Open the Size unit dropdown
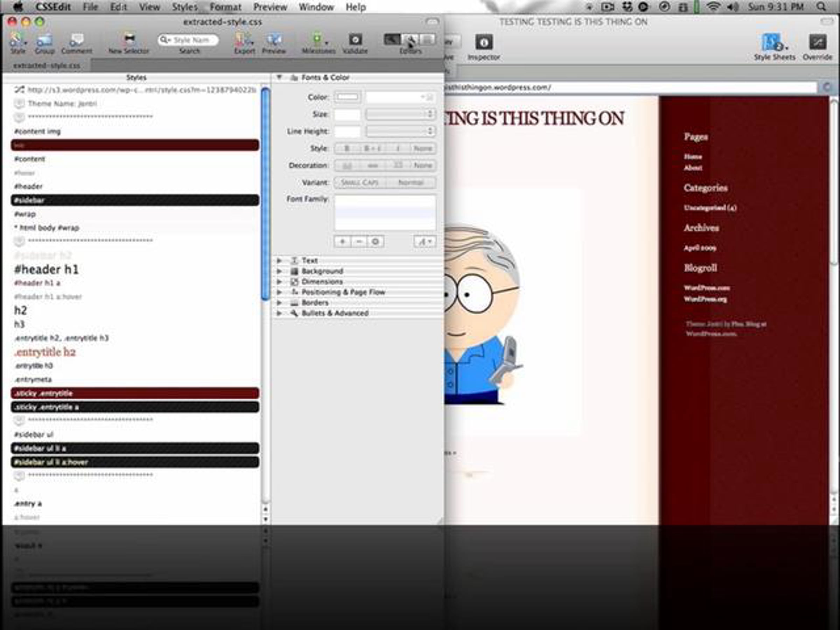 pos(400,114)
